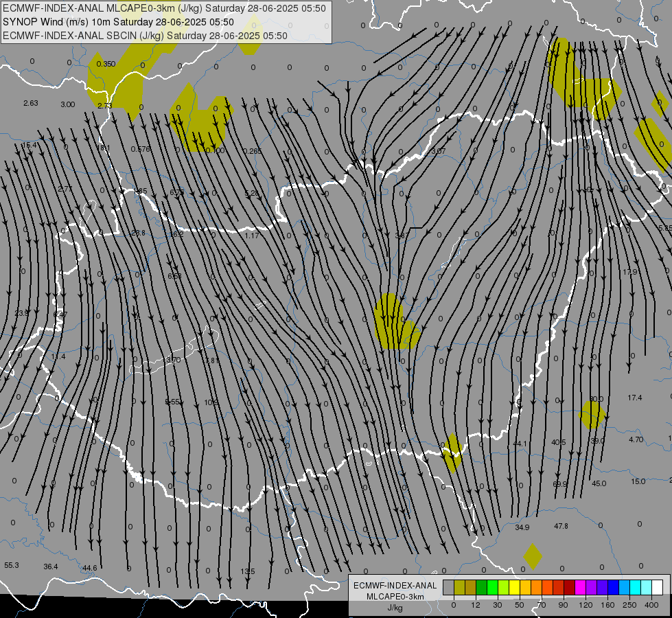
Task: Click the map value 6.58
Action: click(174, 276)
